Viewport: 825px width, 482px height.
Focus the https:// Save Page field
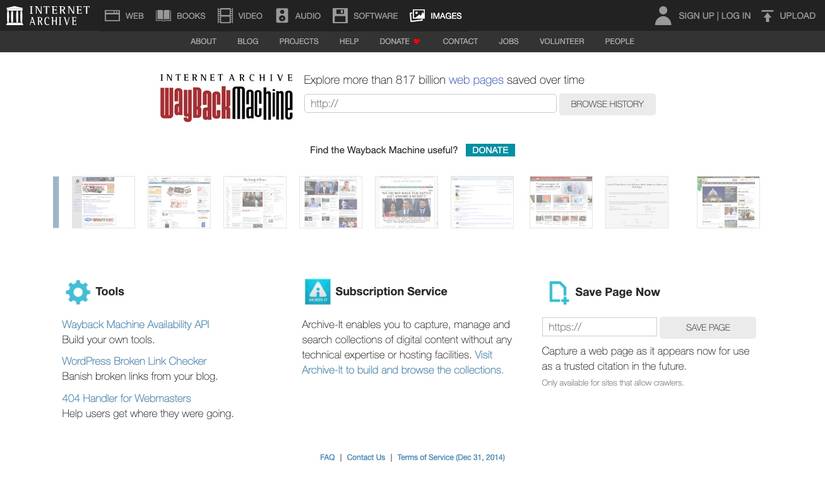[599, 327]
